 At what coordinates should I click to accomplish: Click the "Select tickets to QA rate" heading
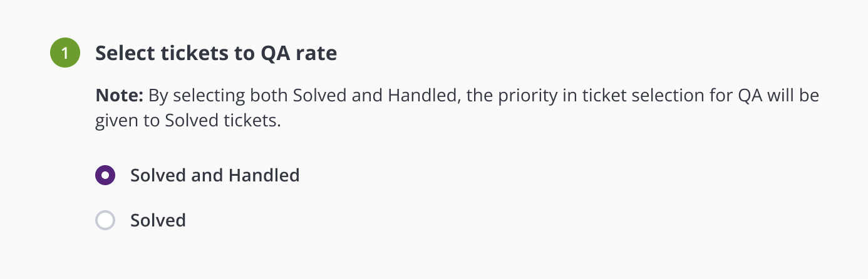click(216, 53)
